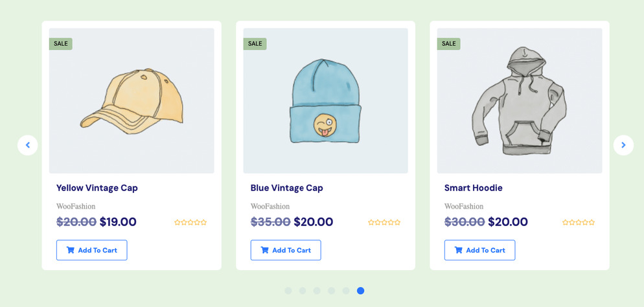View the Yellow Vintage Cap product image
Image resolution: width=644 pixels, height=307 pixels.
click(132, 100)
